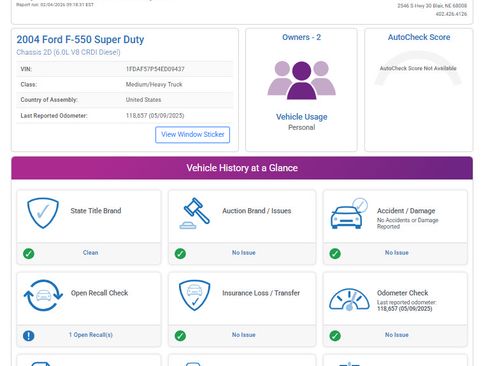Click the Insurance Loss shield icon
This screenshot has width=488, height=366.
point(195,295)
